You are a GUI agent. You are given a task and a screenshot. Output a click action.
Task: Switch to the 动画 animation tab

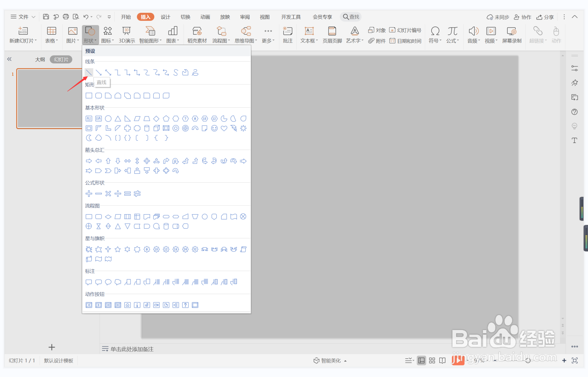pos(205,17)
